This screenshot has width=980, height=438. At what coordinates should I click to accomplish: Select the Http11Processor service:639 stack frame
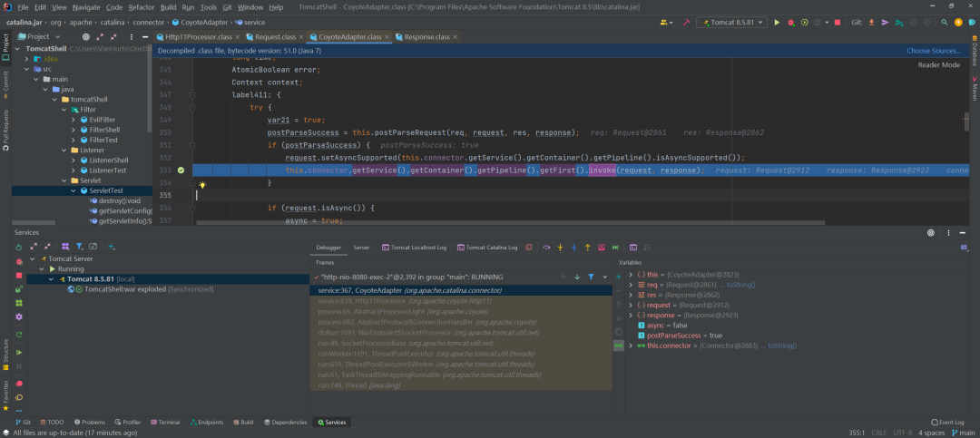pyautogui.click(x=461, y=300)
